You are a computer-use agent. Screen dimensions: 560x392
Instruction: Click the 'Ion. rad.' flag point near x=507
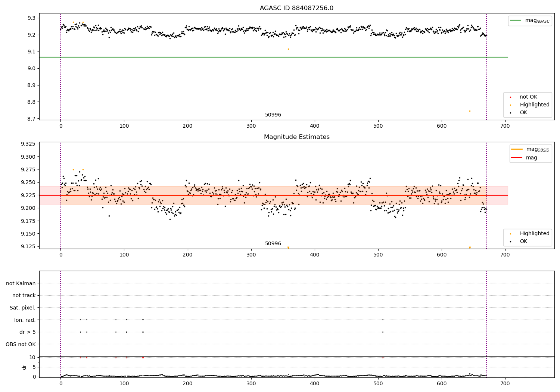383,320
